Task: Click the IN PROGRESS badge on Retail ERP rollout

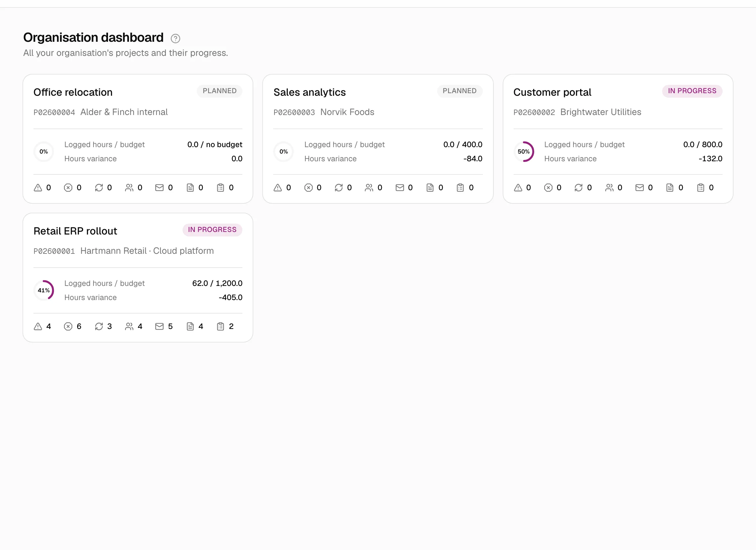Action: 212,230
